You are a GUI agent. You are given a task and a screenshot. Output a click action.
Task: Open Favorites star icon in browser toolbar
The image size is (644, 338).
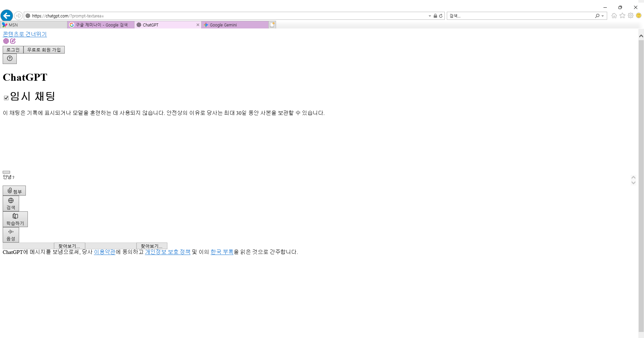[623, 16]
